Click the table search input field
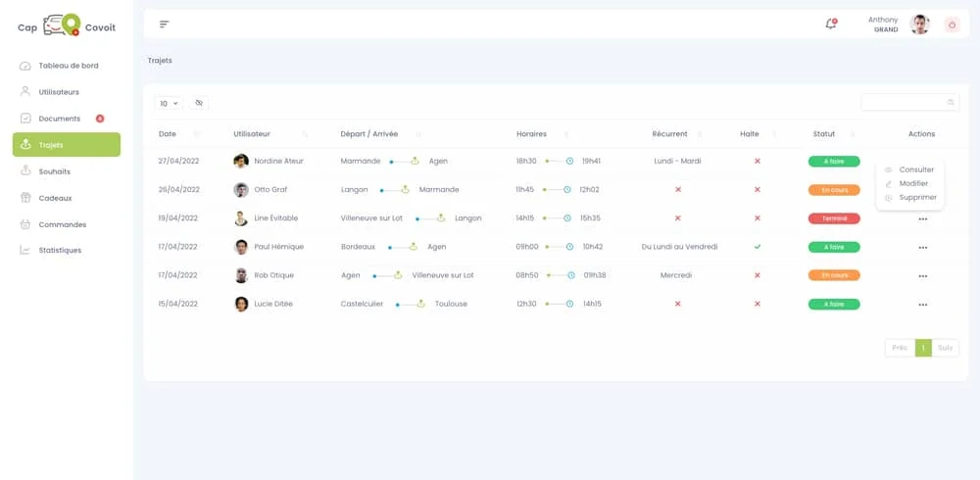The image size is (980, 480). pyautogui.click(x=910, y=103)
